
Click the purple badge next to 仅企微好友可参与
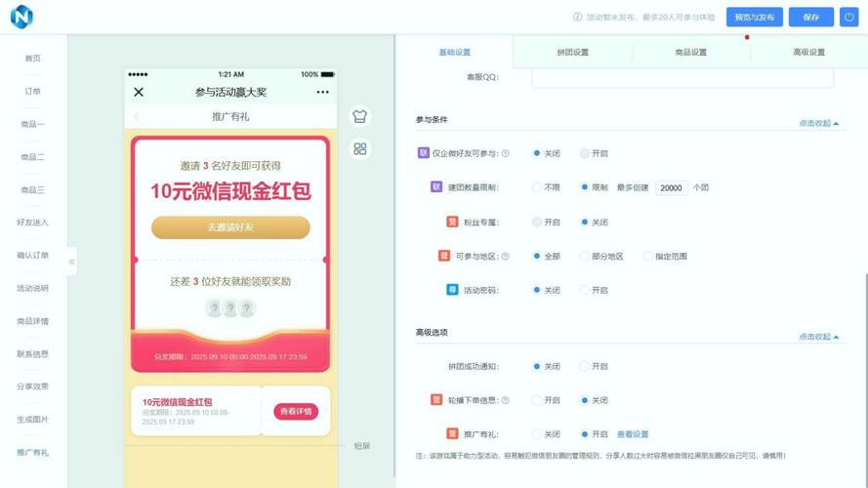[424, 152]
